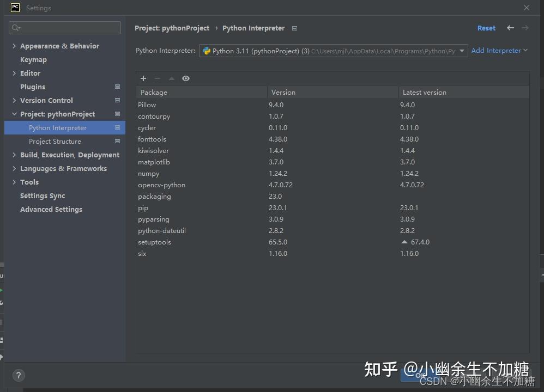Viewport: 544px width, 392px height.
Task: Click the plus icon to install a package
Action: point(143,78)
